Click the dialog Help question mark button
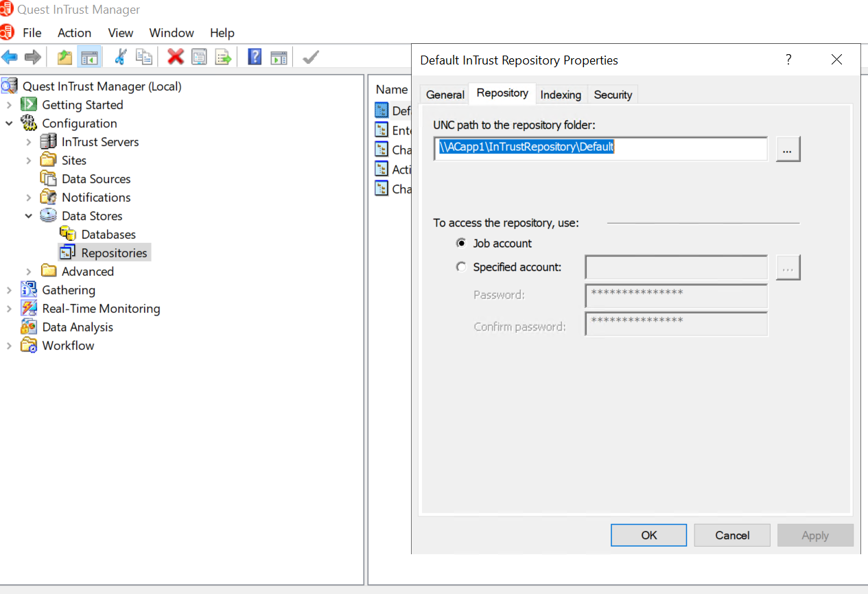 (x=788, y=60)
